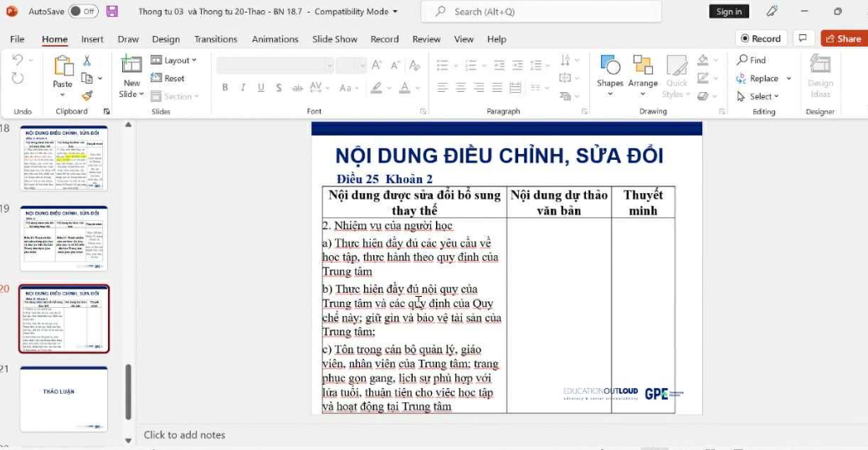Toggle Italic formatting

click(243, 88)
